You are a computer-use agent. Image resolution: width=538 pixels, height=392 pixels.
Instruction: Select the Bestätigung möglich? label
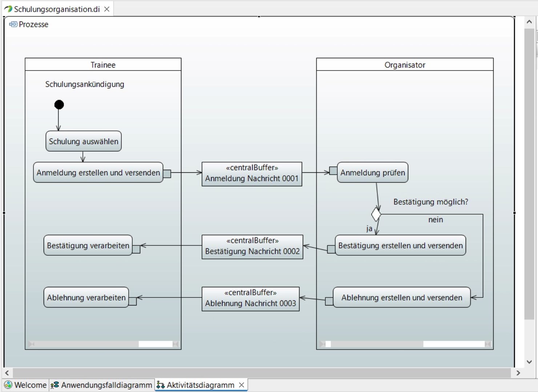pyautogui.click(x=431, y=202)
